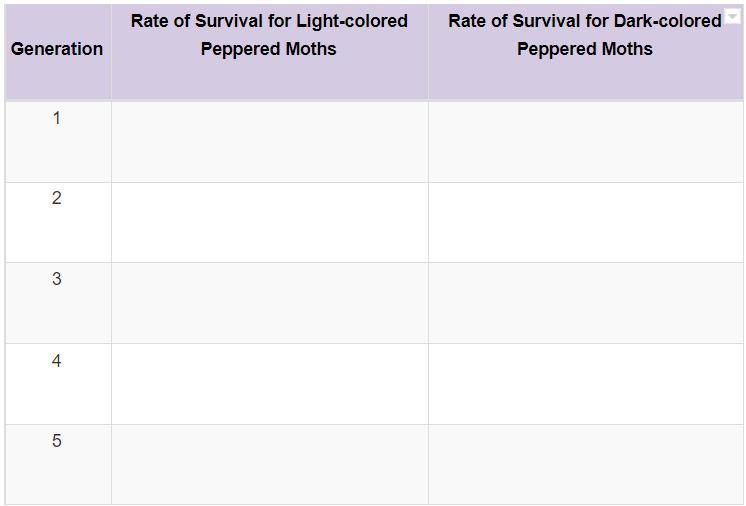Select the Light-colored survival cell for generation 3
This screenshot has height=506, width=746.
269,303
